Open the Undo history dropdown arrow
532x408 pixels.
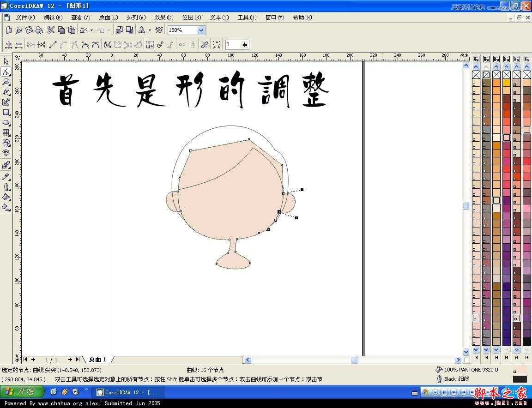[x=91, y=30]
